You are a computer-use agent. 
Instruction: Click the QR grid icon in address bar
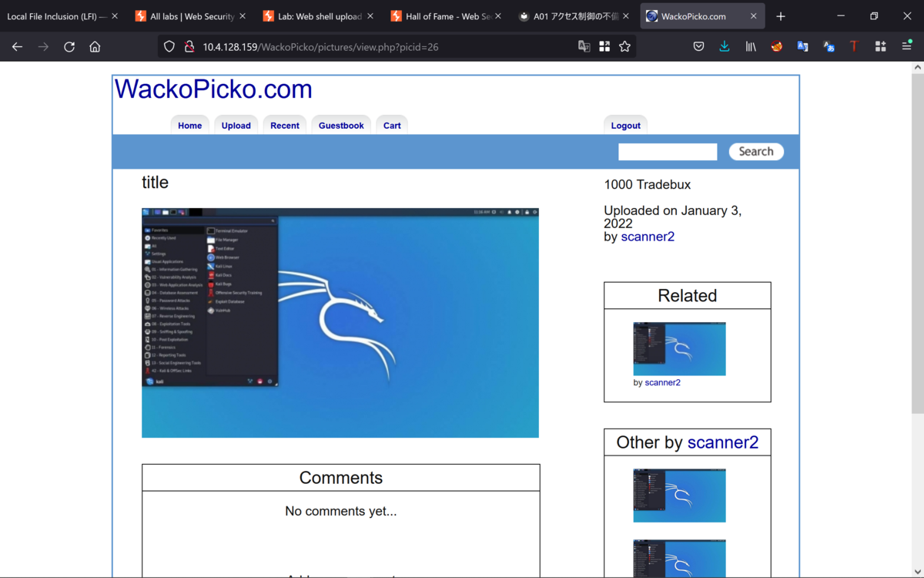604,47
